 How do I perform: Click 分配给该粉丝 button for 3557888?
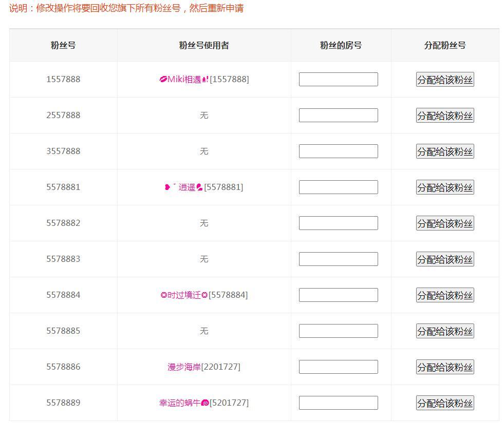[x=445, y=151]
